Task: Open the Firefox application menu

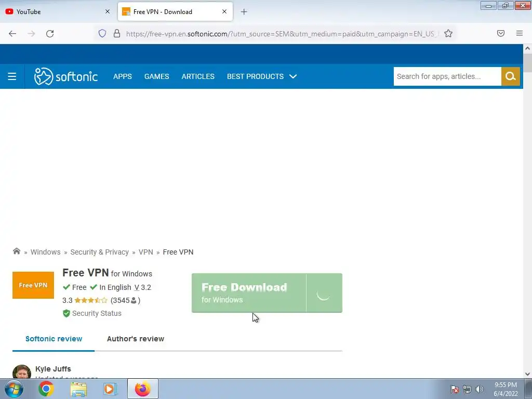Action: (519, 33)
